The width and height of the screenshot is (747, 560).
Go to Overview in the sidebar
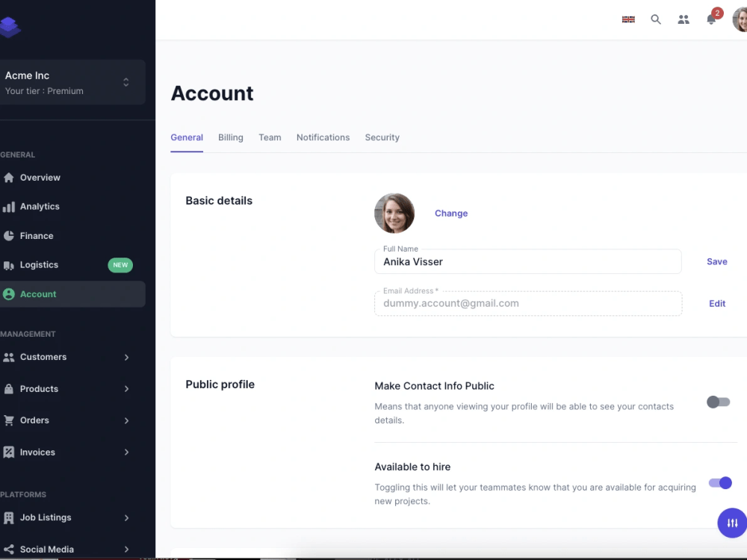[x=72, y=178]
